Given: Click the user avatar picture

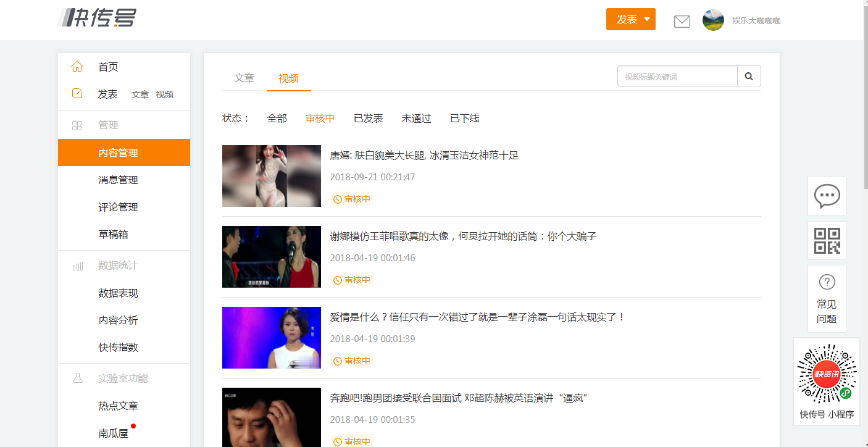Looking at the screenshot, I should (713, 20).
